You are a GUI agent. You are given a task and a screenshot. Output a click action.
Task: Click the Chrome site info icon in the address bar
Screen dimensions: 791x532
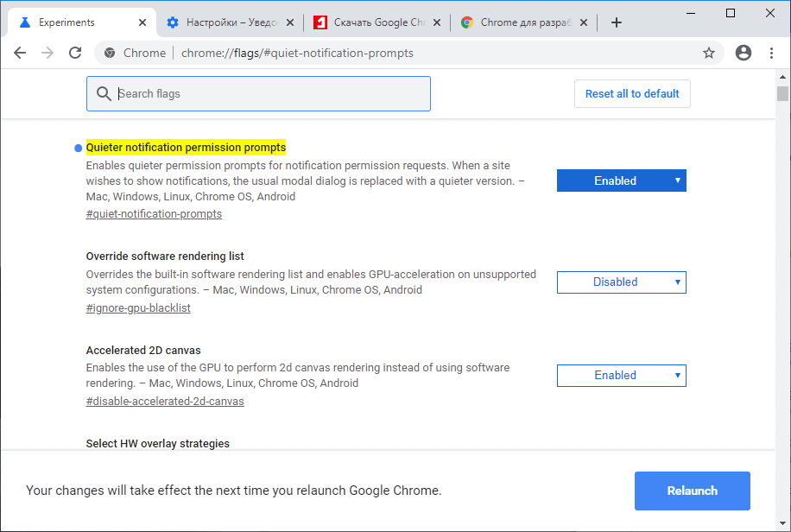110,53
